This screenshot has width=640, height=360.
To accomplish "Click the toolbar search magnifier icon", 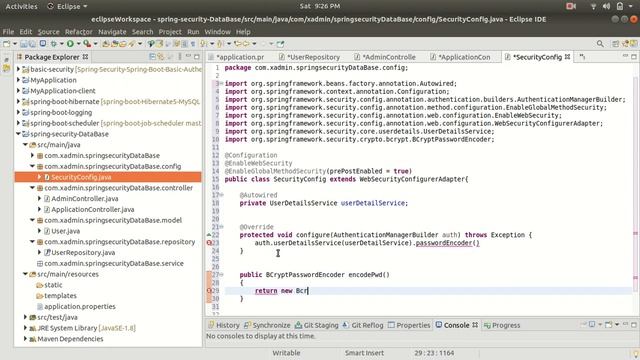I will click(600, 44).
